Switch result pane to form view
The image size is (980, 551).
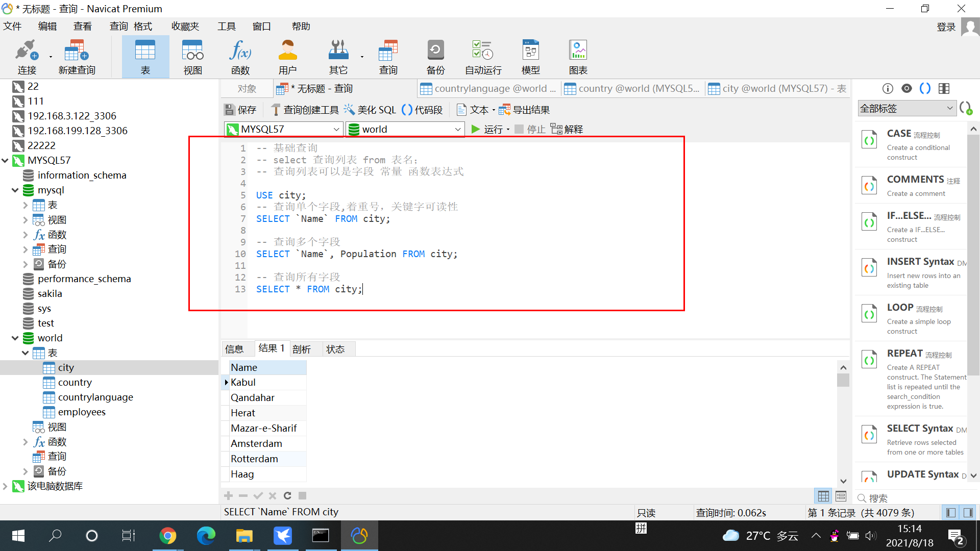click(x=841, y=496)
